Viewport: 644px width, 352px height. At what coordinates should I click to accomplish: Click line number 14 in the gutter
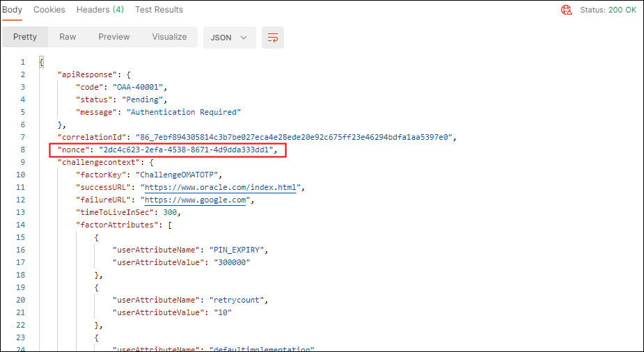[x=20, y=225]
